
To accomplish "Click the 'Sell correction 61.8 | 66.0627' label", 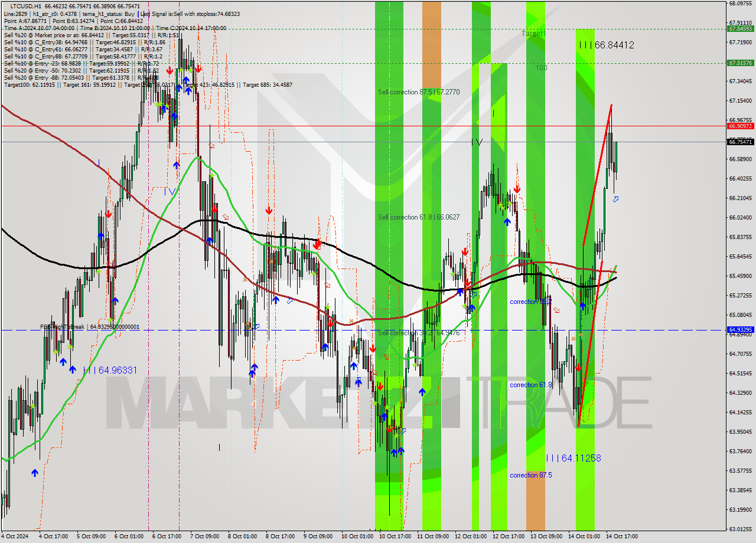I will pos(419,217).
